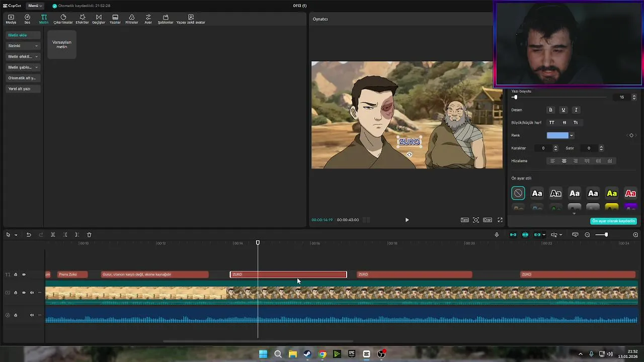Set text to all lowercase tt

point(564,123)
